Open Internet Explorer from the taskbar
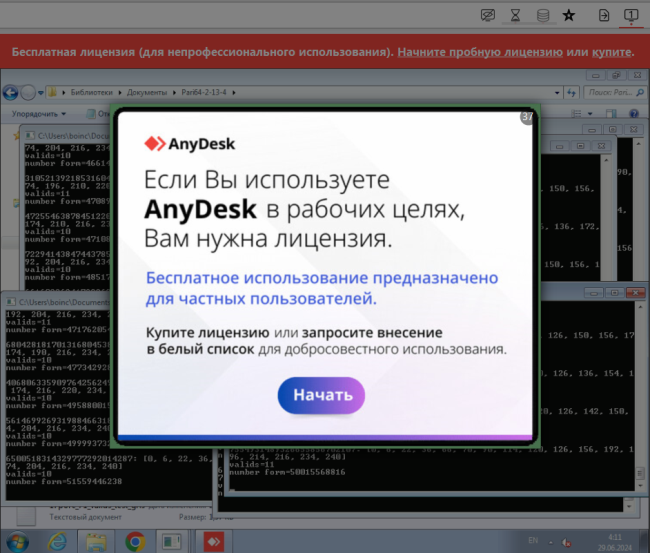The width and height of the screenshot is (650, 553). tap(58, 542)
